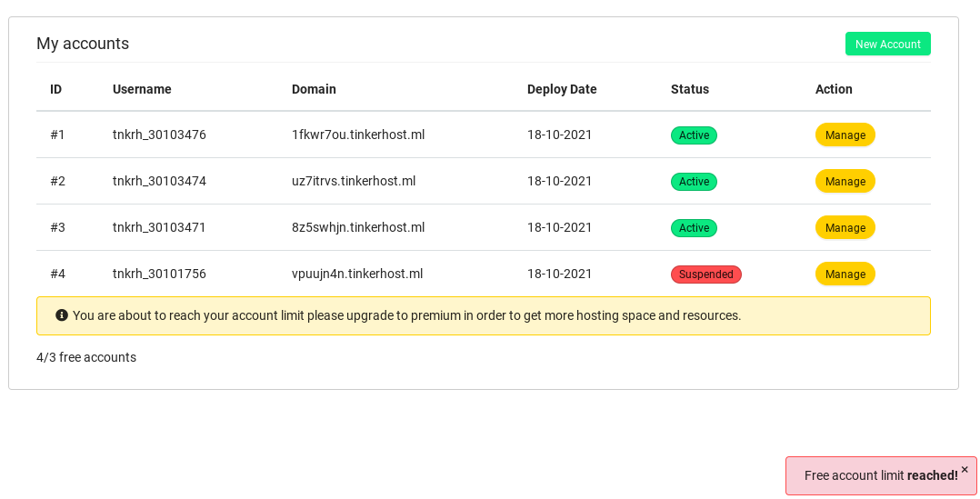980x499 pixels.
Task: Click the #2 ID cell
Action: [57, 181]
